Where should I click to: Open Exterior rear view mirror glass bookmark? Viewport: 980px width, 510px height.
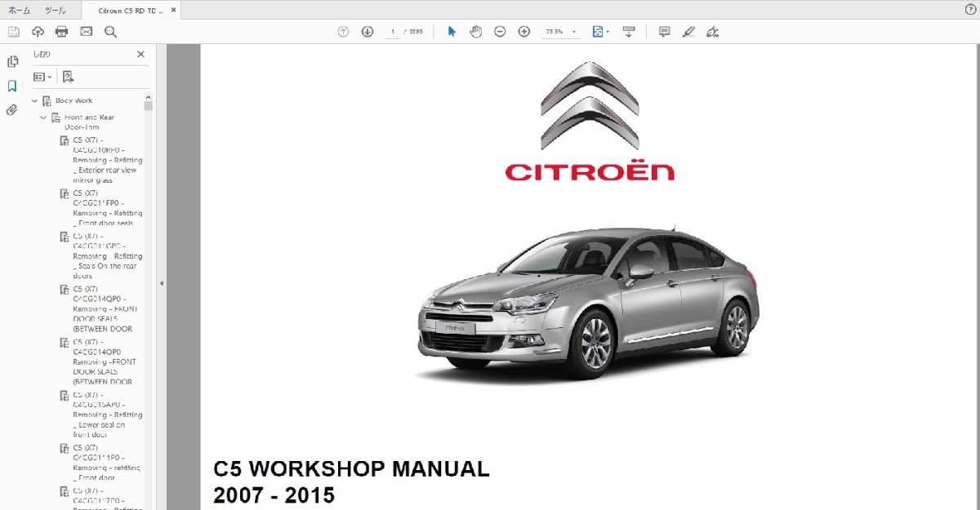pos(106,160)
